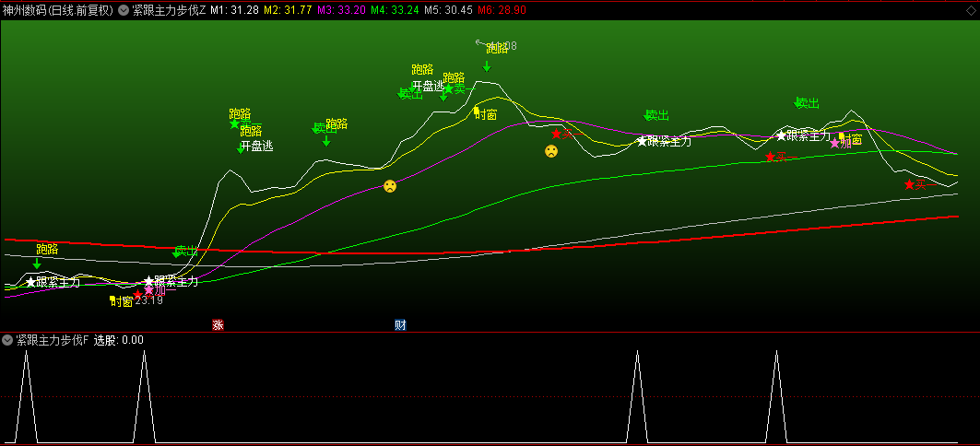Click the red 买一 star next to 23.19
Screen dimensions: 980x446
[x=138, y=294]
